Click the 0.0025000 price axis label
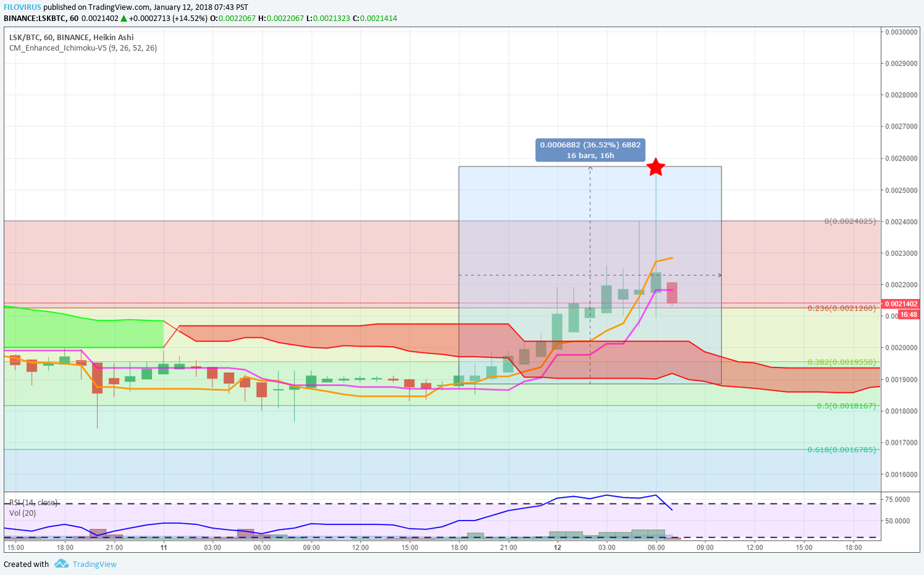The height and width of the screenshot is (575, 924). [901, 190]
